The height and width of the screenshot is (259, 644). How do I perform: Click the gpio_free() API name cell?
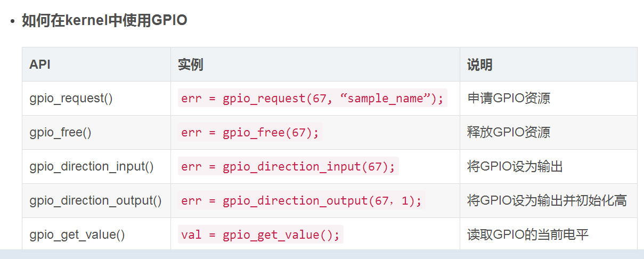pos(60,133)
